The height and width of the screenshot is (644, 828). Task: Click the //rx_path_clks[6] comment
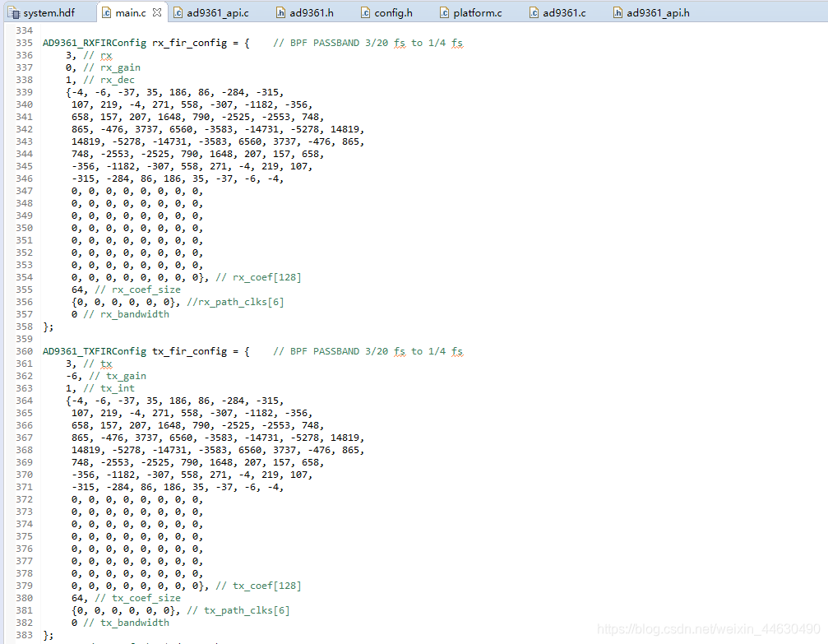pos(235,302)
